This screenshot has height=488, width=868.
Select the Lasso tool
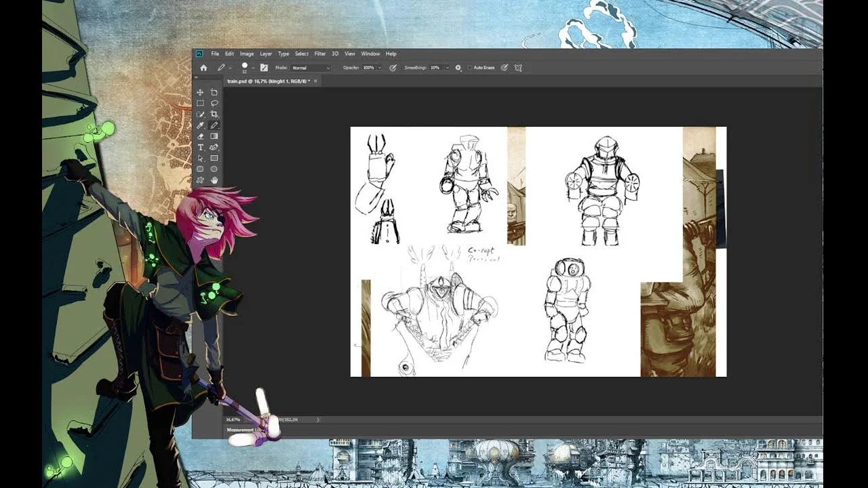214,103
